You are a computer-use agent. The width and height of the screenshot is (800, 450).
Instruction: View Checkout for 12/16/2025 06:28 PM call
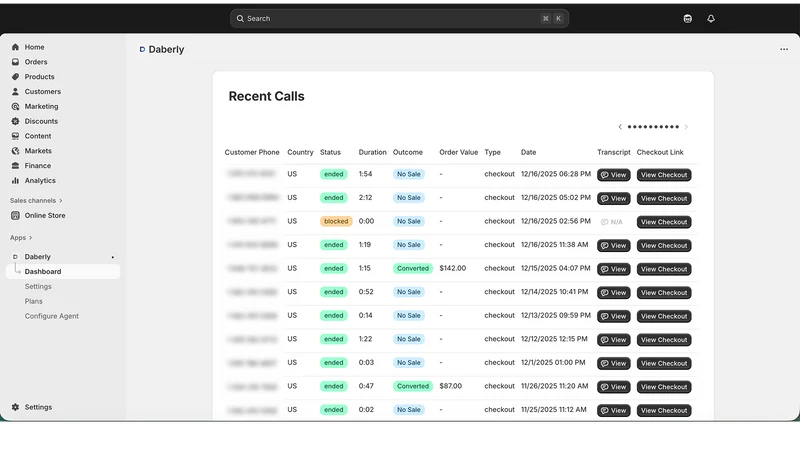(x=664, y=175)
